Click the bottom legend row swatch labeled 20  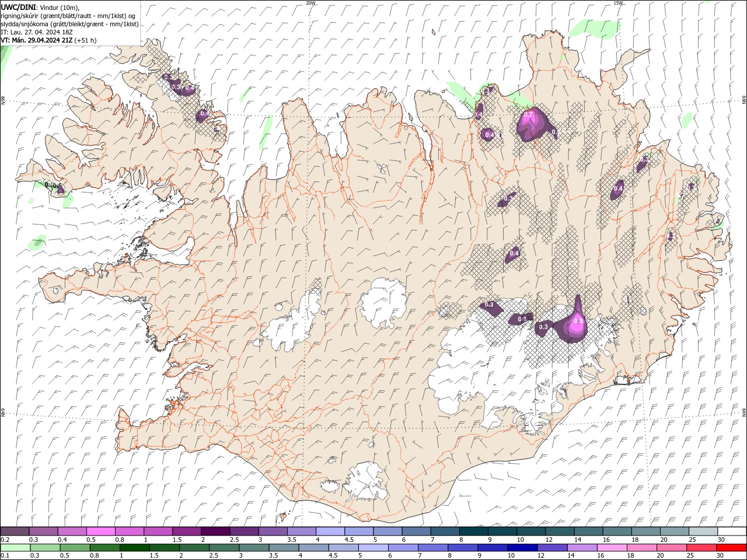point(671,548)
